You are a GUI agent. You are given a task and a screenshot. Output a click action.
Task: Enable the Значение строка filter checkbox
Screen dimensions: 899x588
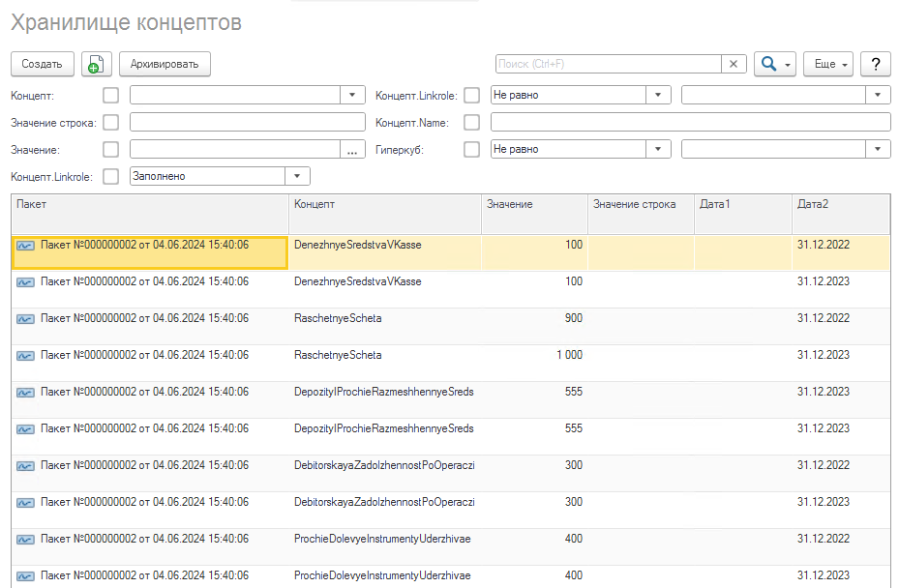[110, 122]
